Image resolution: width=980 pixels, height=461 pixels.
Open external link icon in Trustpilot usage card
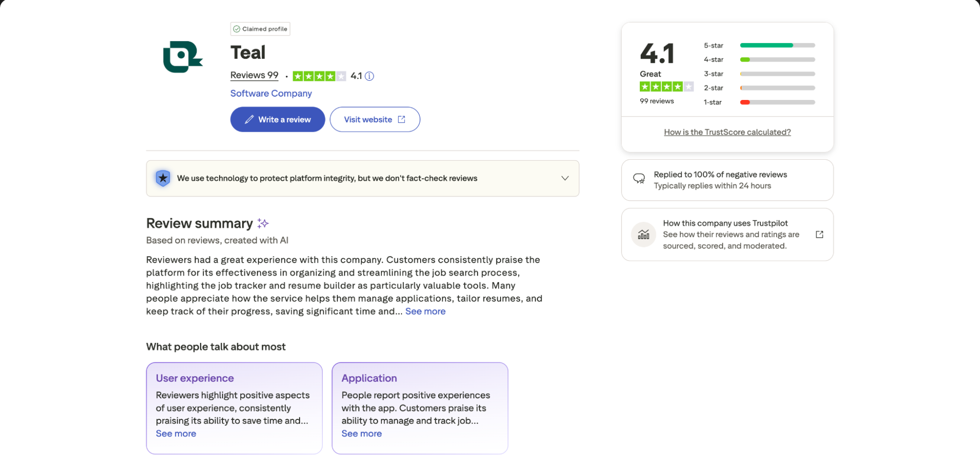[819, 235]
